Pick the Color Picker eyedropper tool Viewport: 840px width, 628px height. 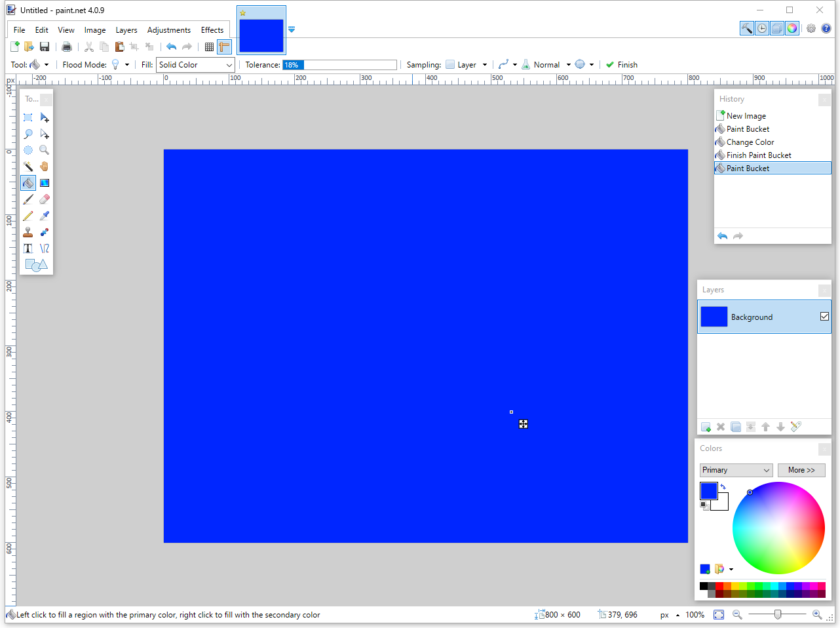click(45, 216)
